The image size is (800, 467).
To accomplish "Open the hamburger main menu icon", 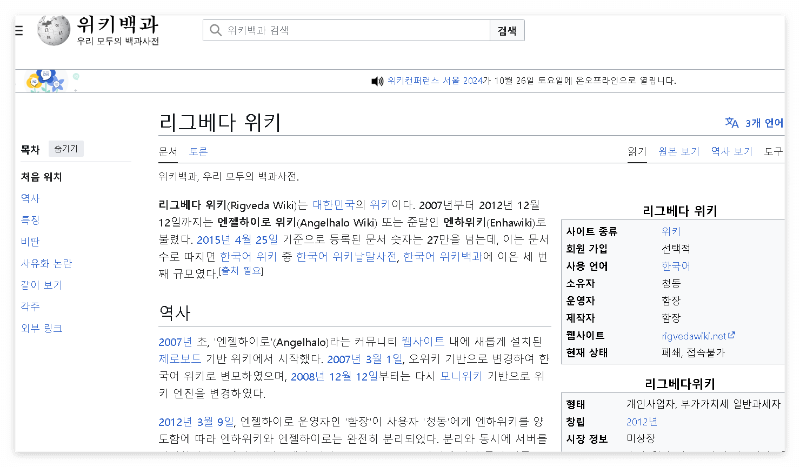I will click(x=19, y=31).
